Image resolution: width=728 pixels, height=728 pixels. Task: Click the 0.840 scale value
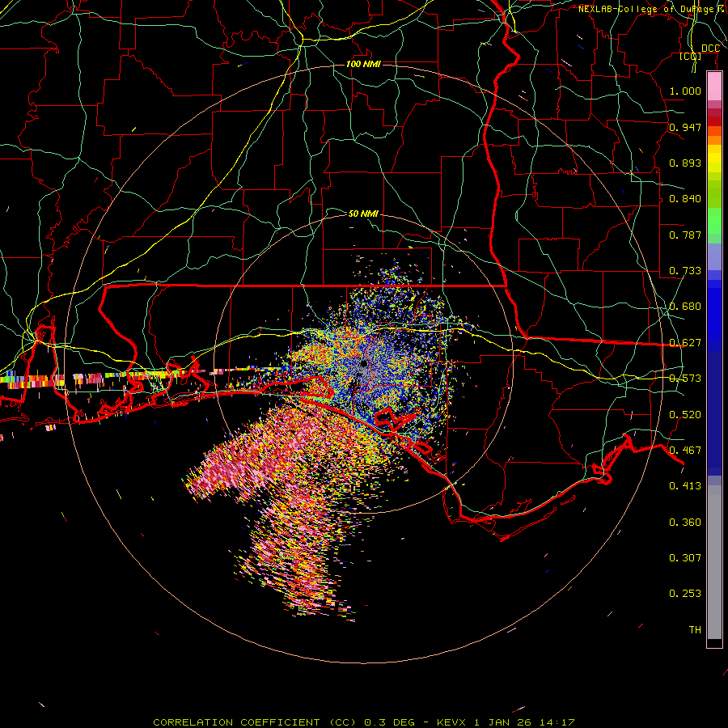[x=685, y=199]
